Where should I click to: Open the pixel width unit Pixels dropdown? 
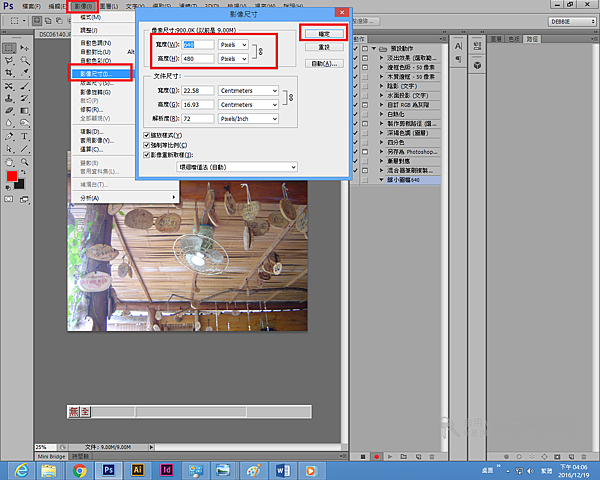coord(233,45)
